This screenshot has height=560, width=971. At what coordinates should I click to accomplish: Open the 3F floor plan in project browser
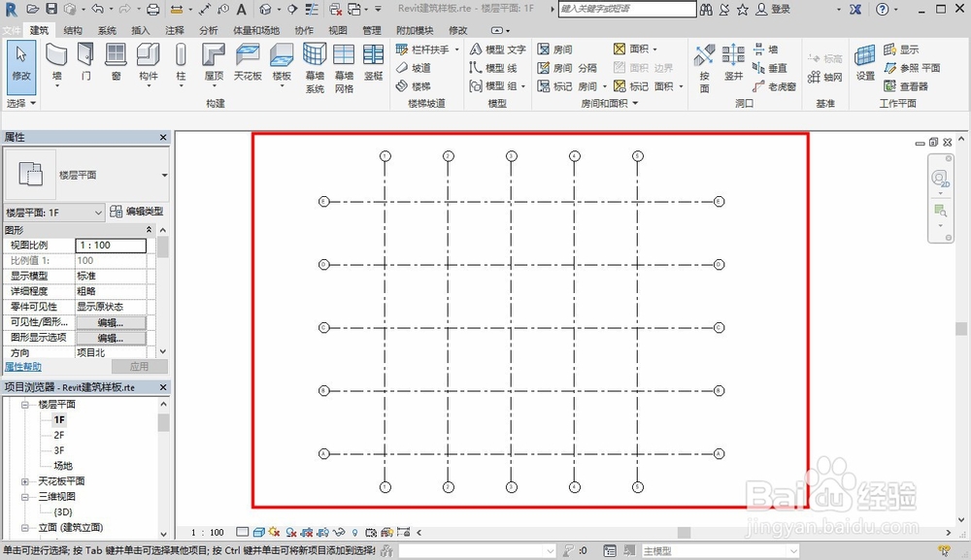pos(59,450)
